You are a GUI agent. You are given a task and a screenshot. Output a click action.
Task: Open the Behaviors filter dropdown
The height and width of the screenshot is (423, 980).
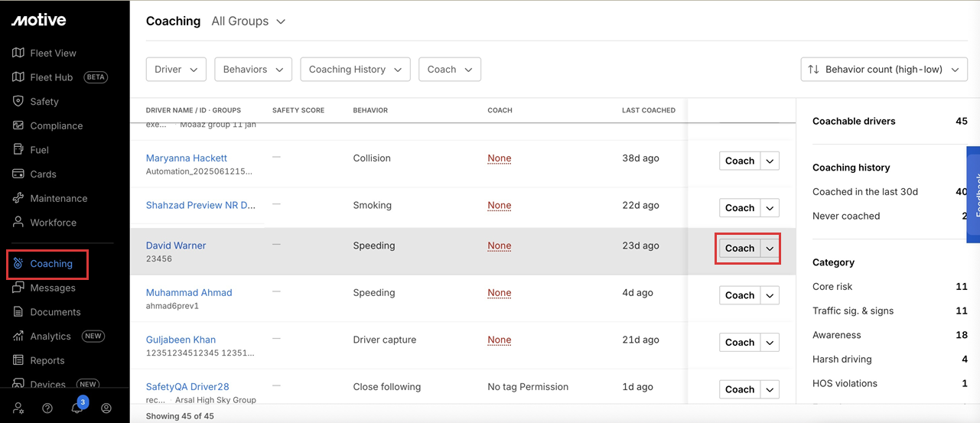(x=252, y=70)
